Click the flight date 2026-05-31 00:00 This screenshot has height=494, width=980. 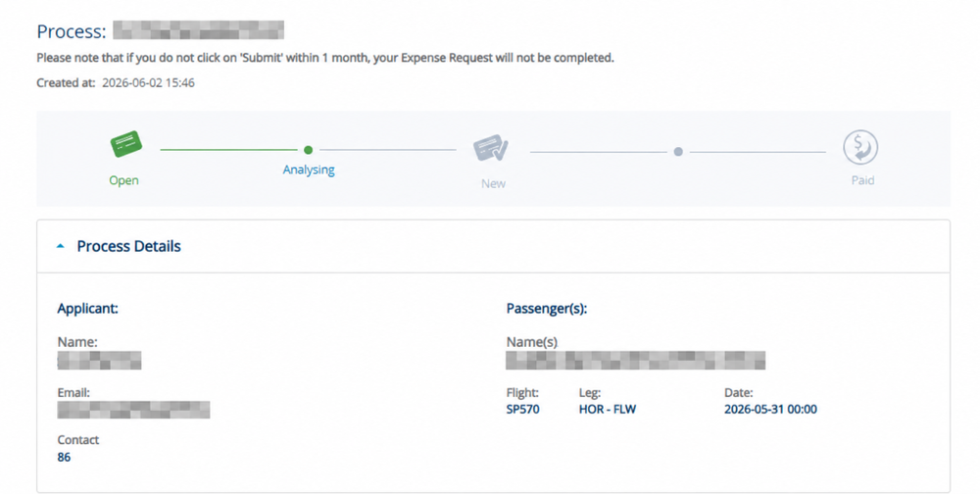coord(770,410)
